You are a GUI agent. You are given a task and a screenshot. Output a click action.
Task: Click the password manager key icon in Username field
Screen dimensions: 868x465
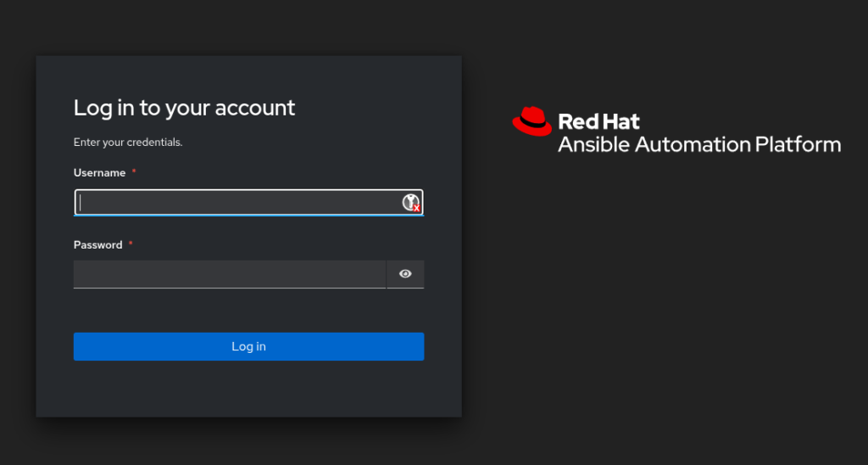tap(410, 201)
